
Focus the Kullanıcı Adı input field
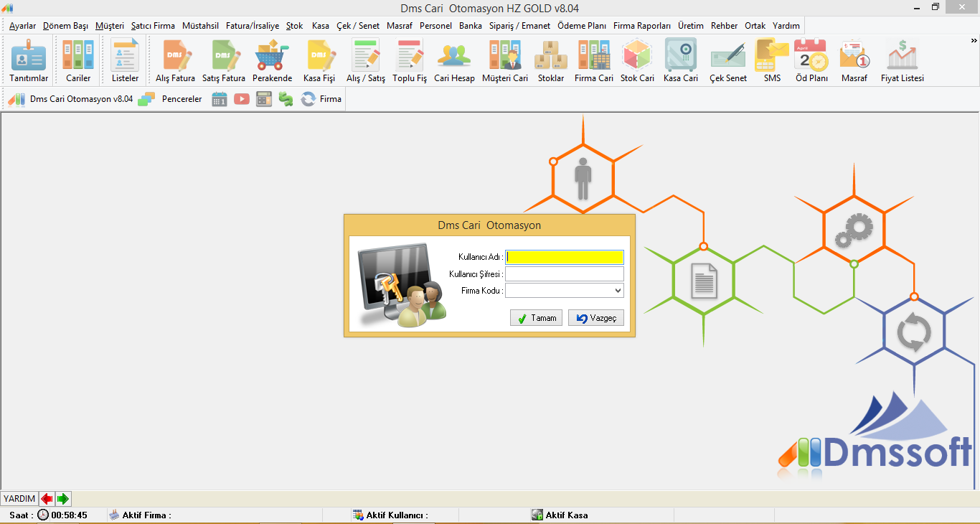tap(565, 257)
